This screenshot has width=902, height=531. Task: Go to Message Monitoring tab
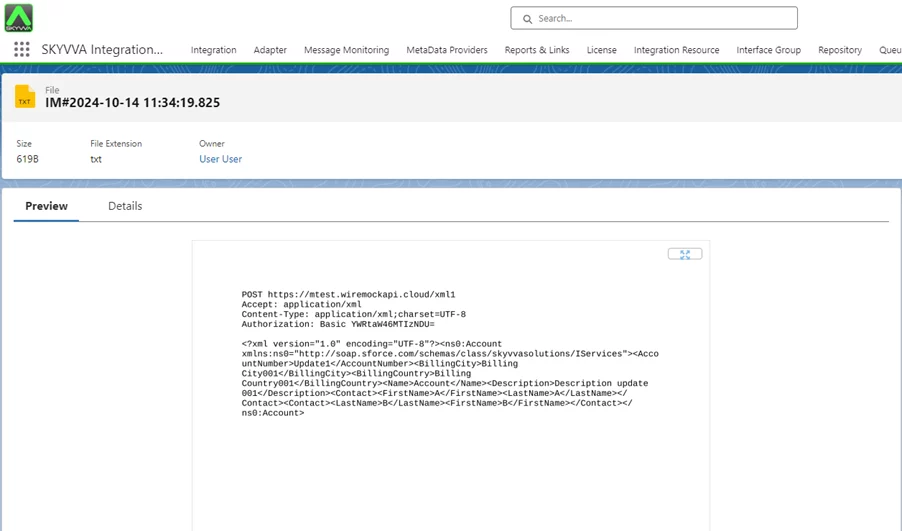346,50
